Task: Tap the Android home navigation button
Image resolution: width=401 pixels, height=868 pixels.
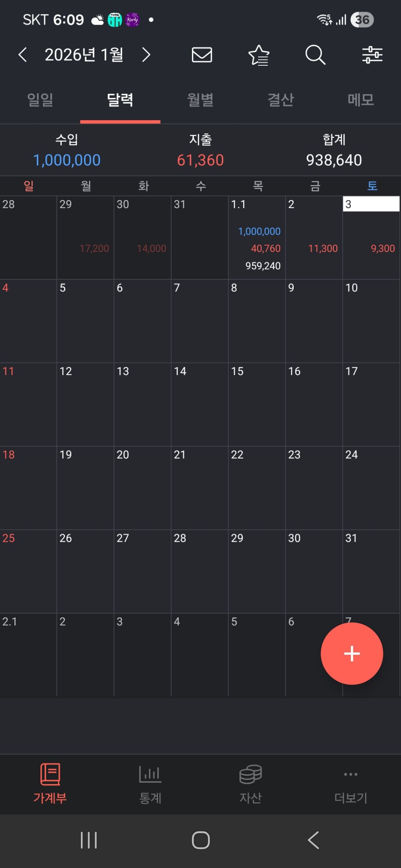Action: 200,840
